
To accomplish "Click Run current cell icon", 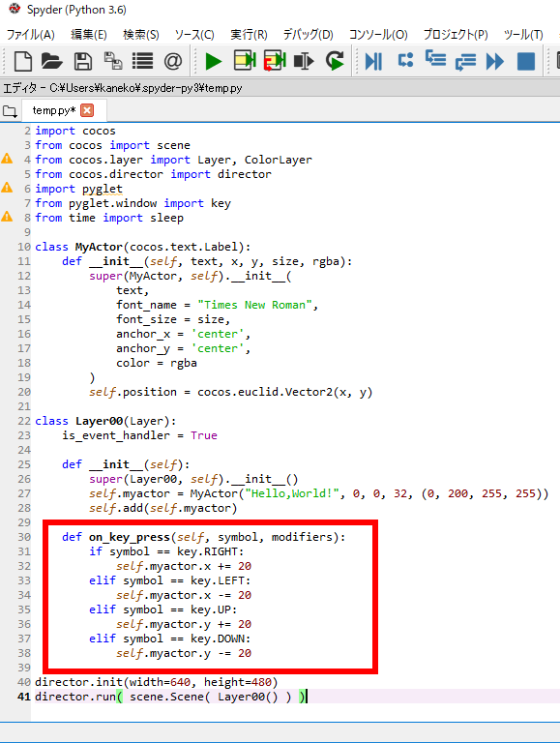I will click(x=245, y=61).
